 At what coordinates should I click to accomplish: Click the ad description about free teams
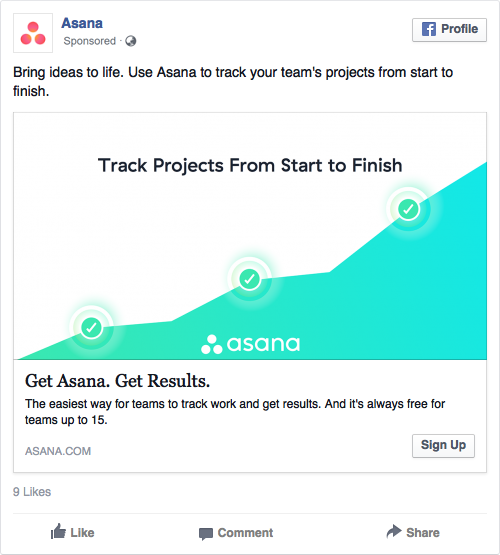[235, 412]
